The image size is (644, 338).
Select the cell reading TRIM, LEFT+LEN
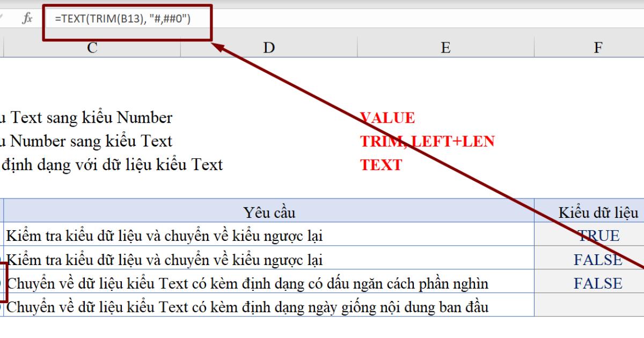point(427,142)
